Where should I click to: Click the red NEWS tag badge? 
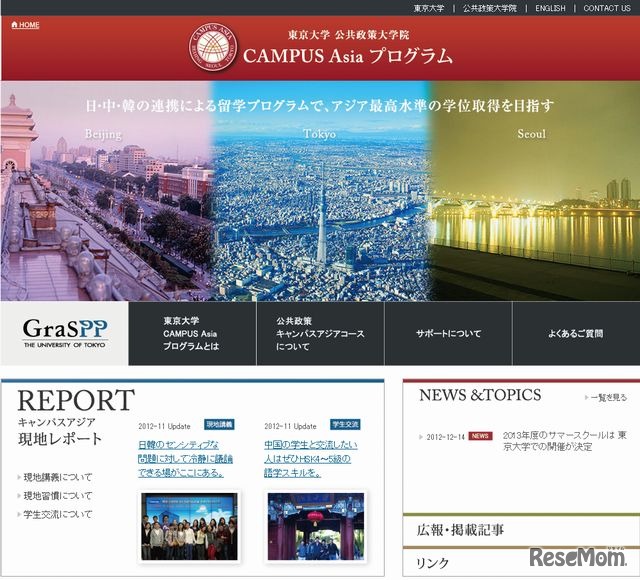pyautogui.click(x=480, y=436)
